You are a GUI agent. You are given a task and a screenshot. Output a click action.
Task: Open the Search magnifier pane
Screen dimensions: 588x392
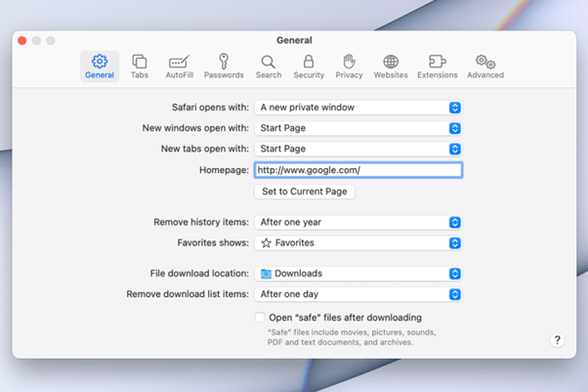click(269, 66)
